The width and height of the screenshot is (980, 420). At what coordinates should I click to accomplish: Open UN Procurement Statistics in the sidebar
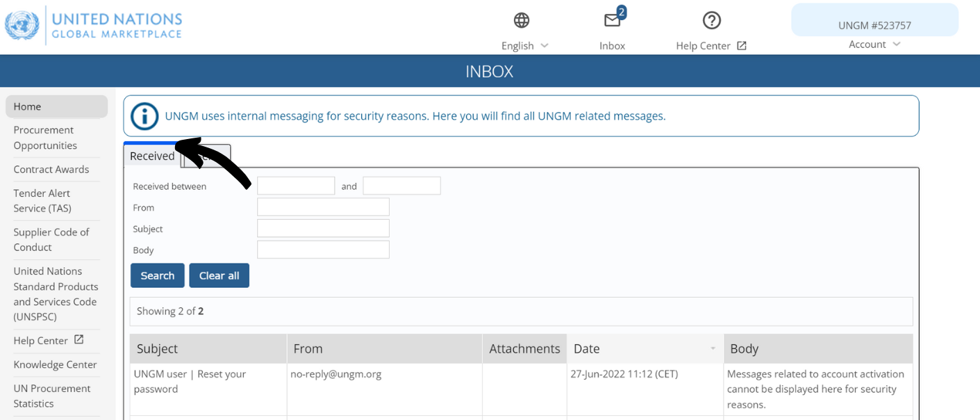(52, 396)
